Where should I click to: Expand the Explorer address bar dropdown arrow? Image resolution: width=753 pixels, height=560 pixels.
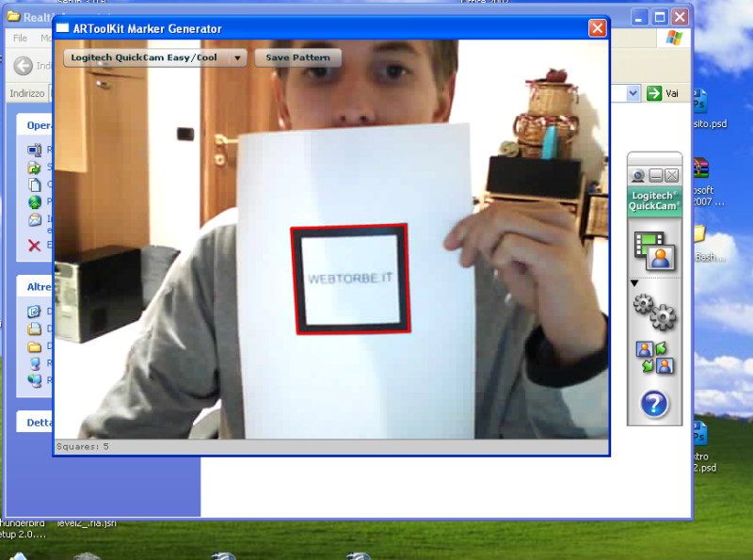[x=633, y=93]
